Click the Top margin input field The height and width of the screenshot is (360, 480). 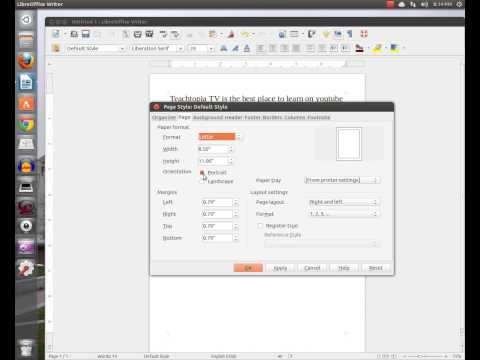click(x=217, y=226)
